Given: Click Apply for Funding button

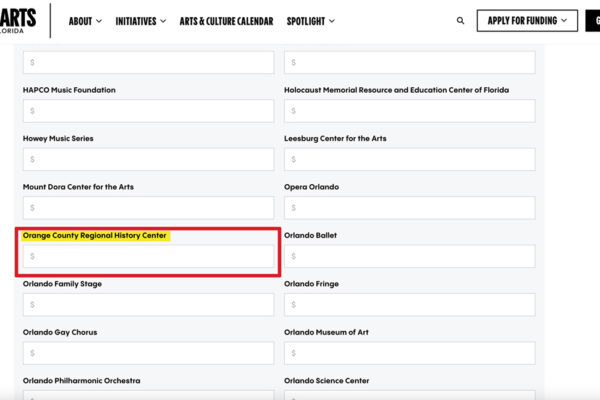Looking at the screenshot, I should pos(527,21).
